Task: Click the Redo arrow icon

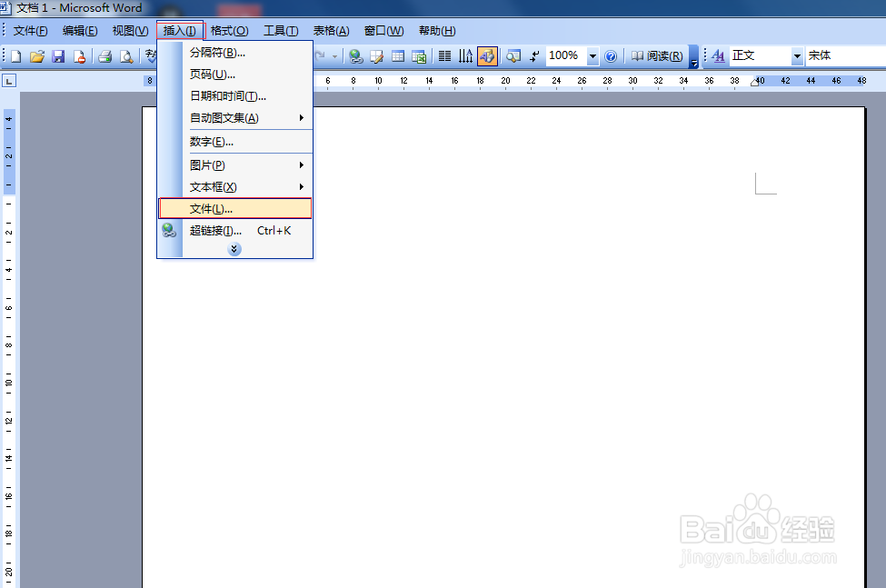Action: tap(320, 56)
